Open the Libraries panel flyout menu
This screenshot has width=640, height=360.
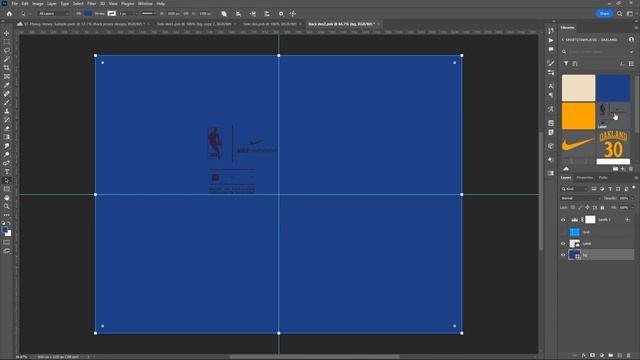[636, 28]
